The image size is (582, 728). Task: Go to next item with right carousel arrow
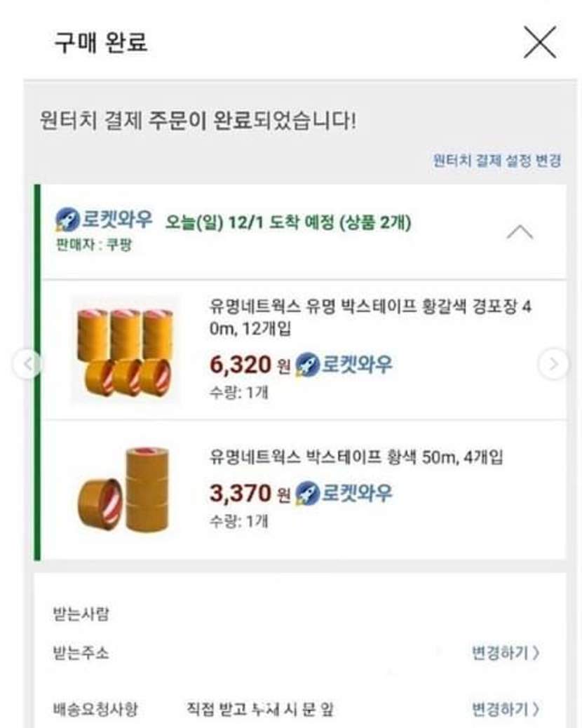(x=553, y=363)
